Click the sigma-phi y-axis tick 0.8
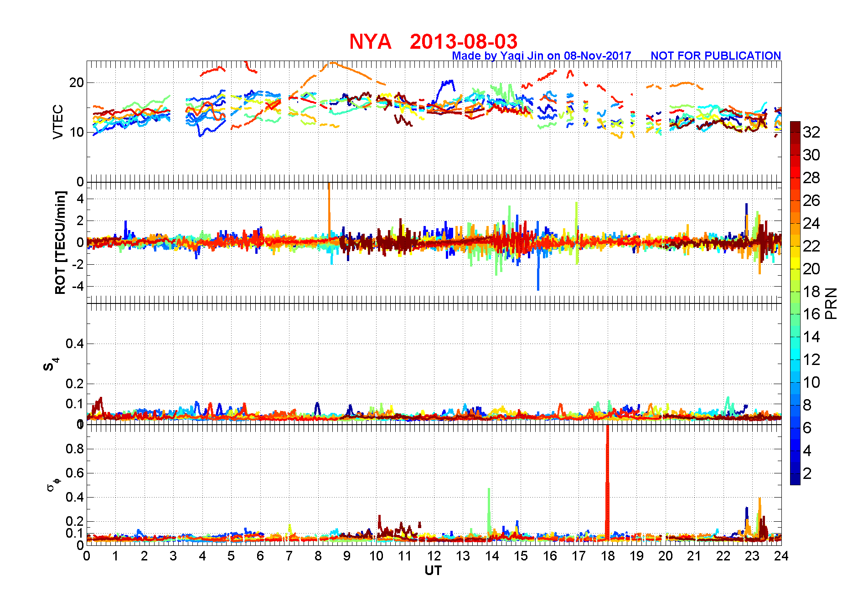 point(75,449)
